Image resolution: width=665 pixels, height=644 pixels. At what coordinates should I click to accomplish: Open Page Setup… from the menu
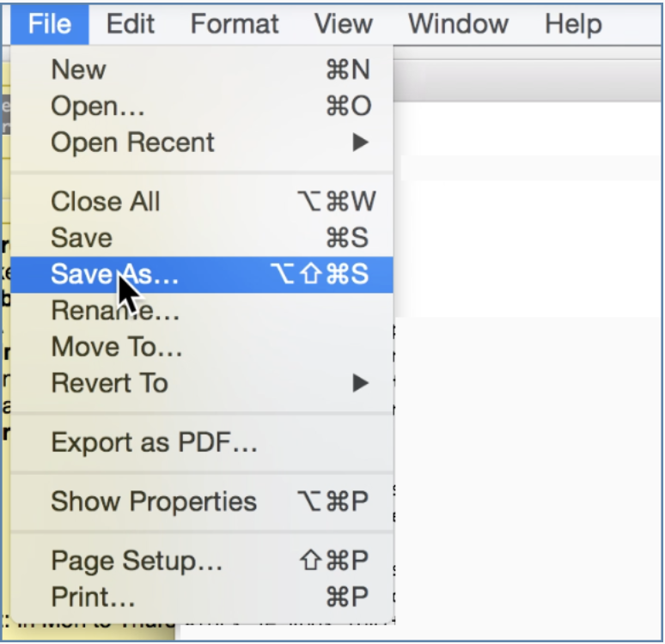pos(137,561)
